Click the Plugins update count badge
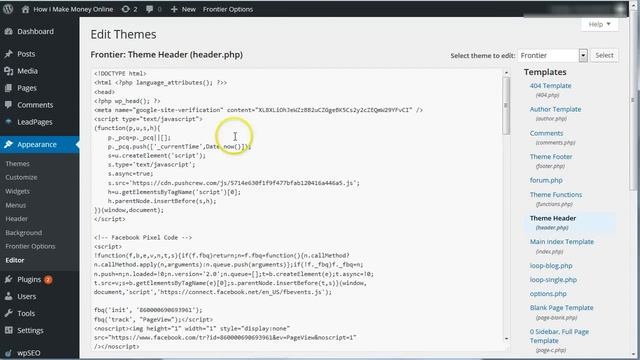Viewport: 640px width, 360px height. tap(48, 280)
